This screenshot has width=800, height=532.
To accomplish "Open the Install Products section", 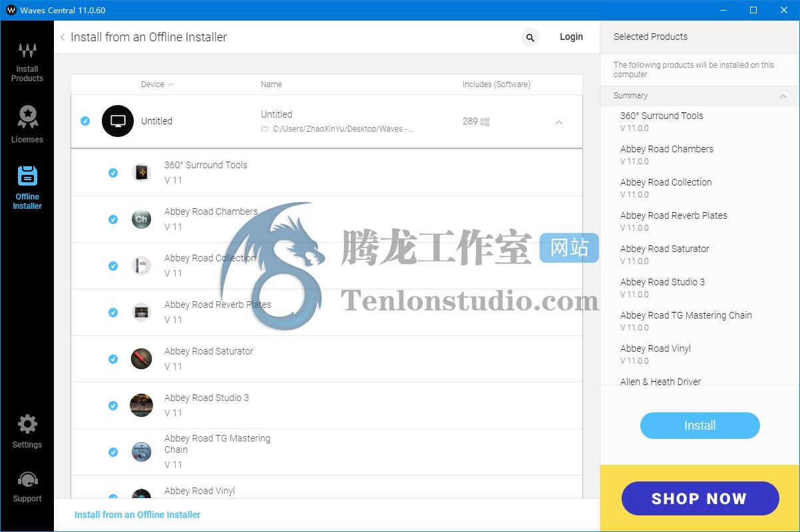I will 27,63.
